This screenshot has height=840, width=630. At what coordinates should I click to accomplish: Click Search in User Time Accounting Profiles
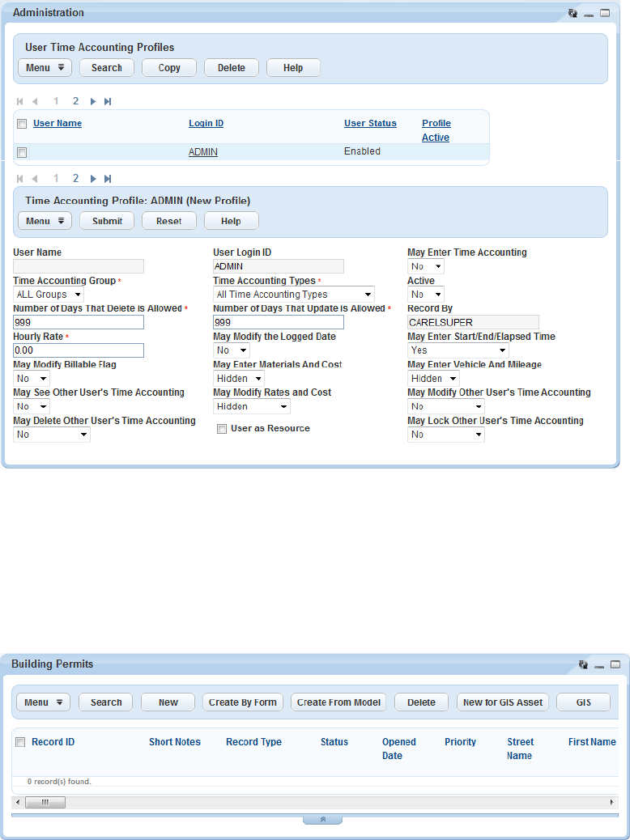coord(107,67)
